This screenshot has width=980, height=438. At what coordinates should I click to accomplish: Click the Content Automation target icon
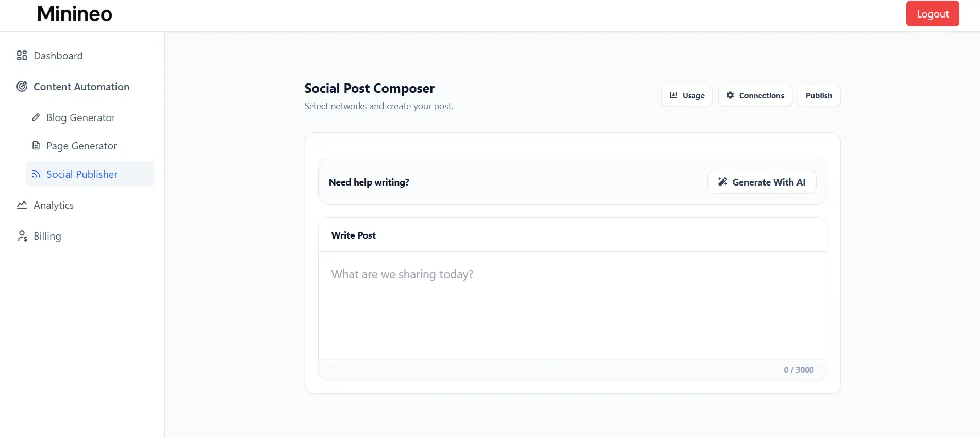click(22, 87)
